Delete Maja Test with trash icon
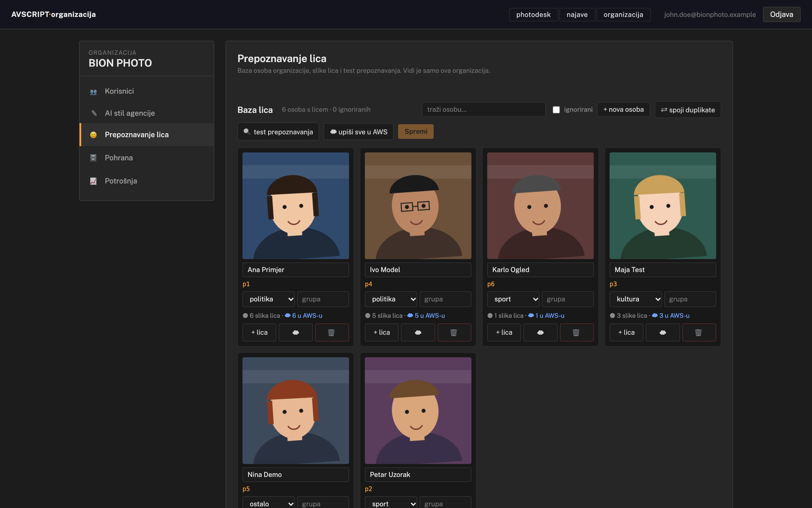 point(699,332)
